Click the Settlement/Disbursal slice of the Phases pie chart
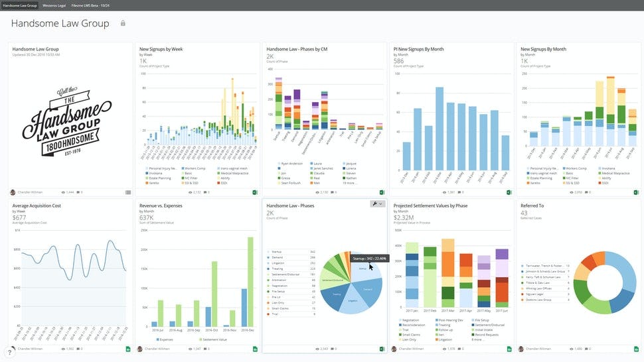 [333, 280]
